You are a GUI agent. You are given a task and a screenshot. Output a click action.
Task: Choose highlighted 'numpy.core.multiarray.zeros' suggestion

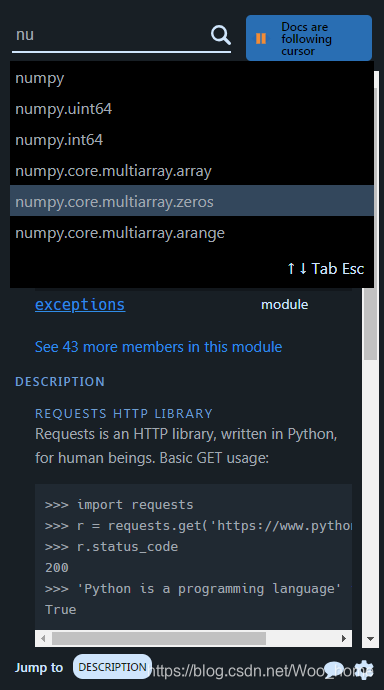[192, 201]
